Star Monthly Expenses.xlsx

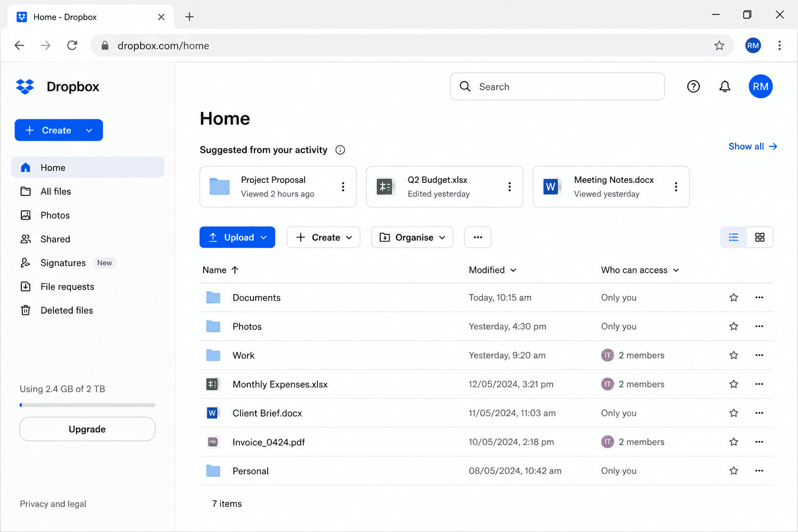[x=734, y=384]
